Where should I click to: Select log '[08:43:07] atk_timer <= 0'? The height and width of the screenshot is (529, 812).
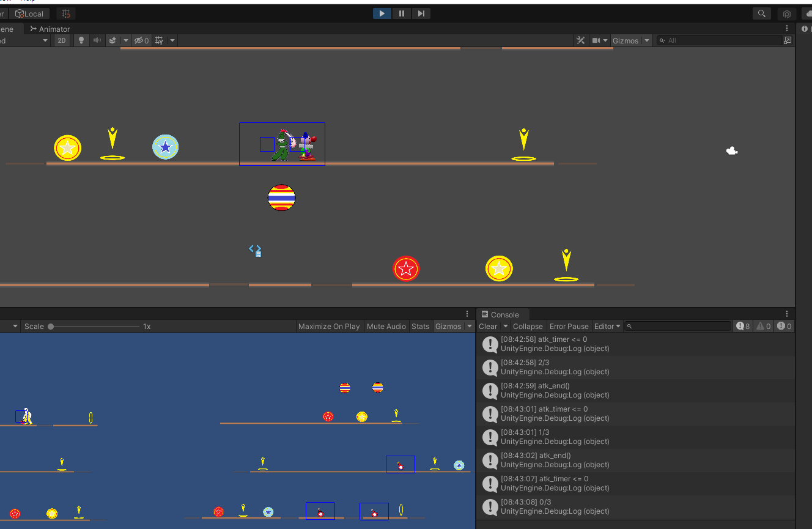point(635,484)
